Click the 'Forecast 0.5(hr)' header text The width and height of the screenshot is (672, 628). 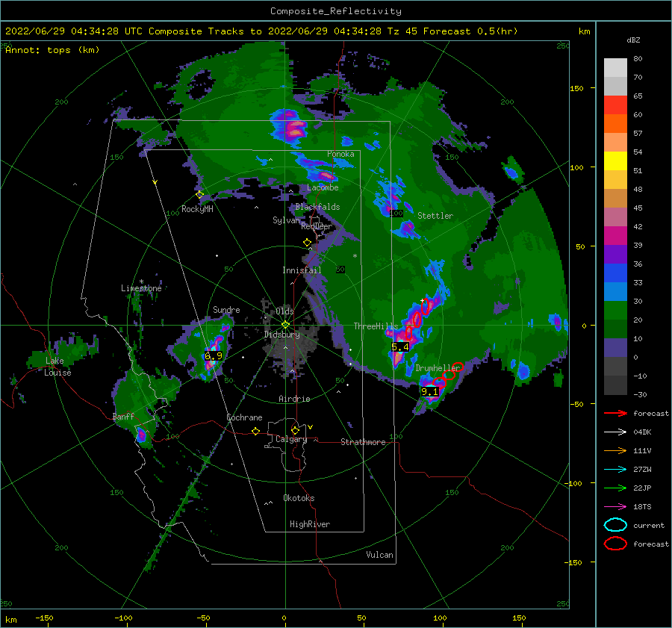[x=470, y=31]
